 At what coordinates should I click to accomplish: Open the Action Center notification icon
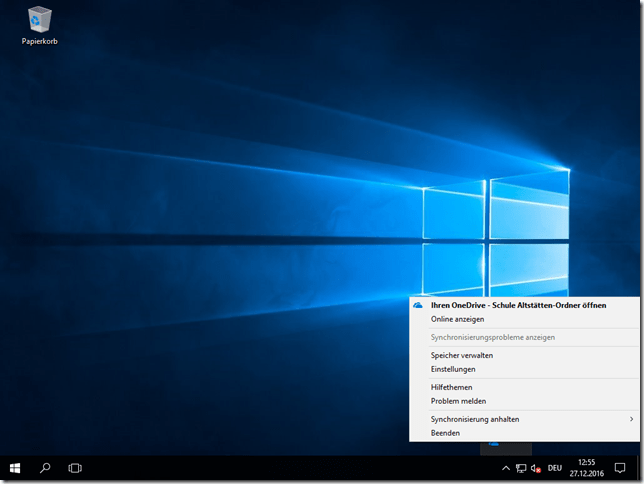619,468
